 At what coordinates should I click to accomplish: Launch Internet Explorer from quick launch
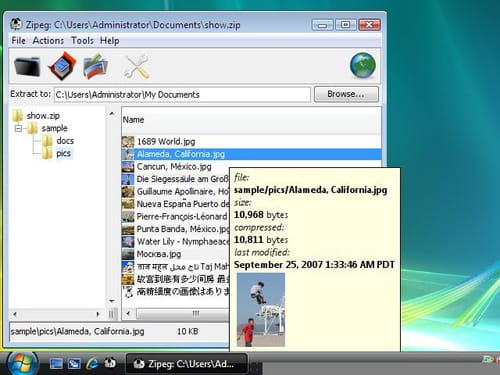click(x=92, y=363)
